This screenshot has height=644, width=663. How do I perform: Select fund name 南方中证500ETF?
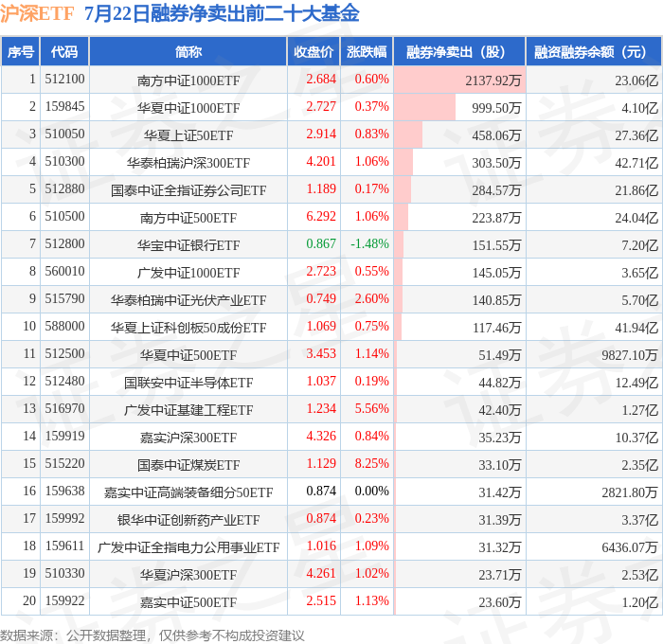point(188,218)
